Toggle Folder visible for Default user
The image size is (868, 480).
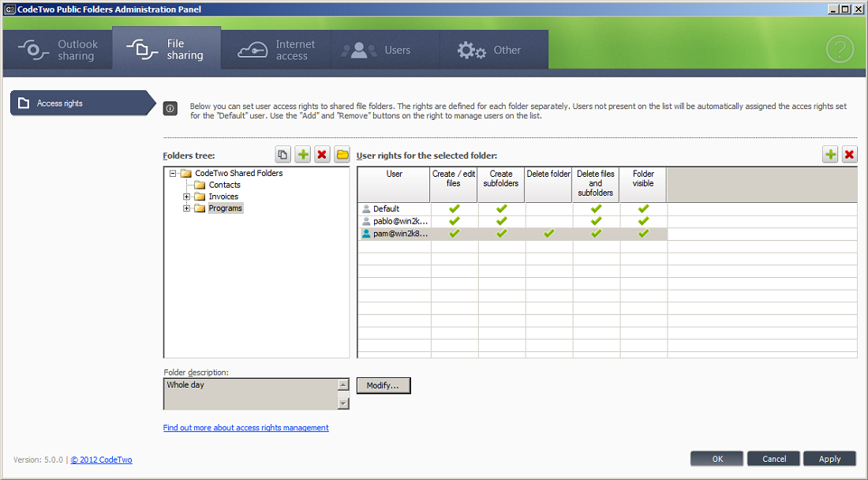tap(643, 208)
